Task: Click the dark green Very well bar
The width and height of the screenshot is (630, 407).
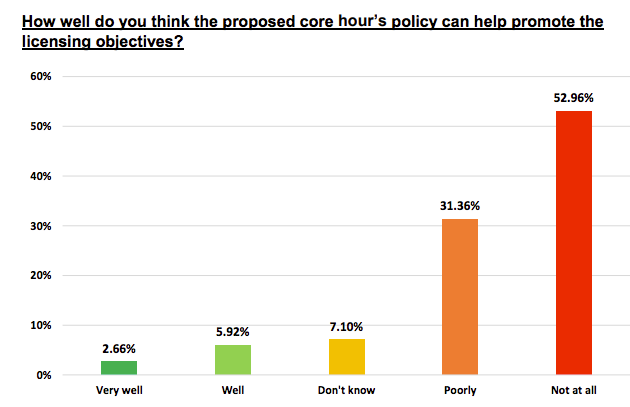Action: [x=118, y=368]
